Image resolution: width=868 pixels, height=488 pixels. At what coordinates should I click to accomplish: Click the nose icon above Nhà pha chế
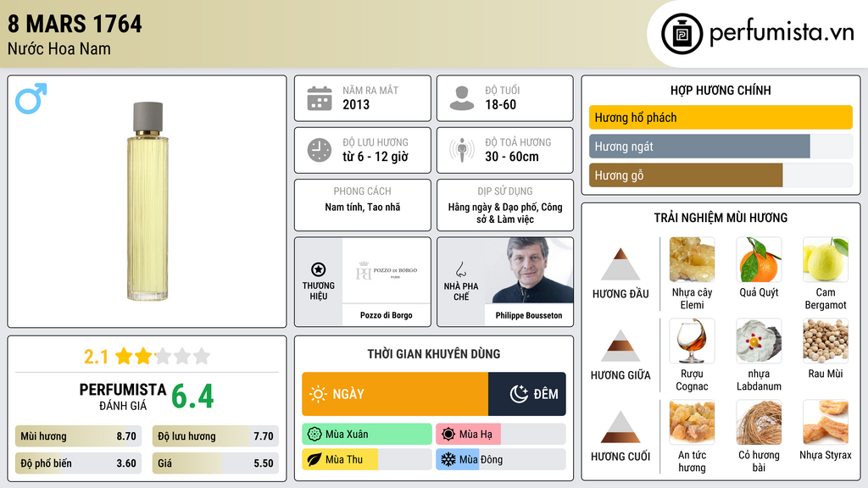pos(460,269)
